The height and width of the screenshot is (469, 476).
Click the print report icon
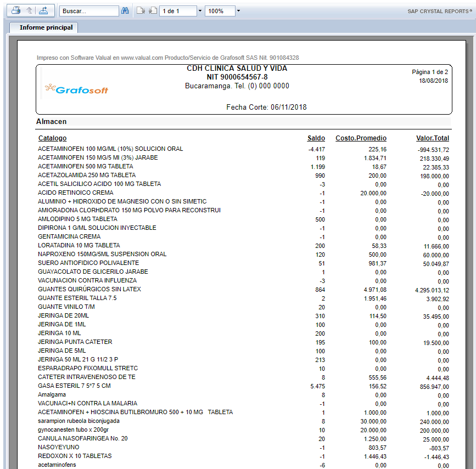click(x=16, y=10)
